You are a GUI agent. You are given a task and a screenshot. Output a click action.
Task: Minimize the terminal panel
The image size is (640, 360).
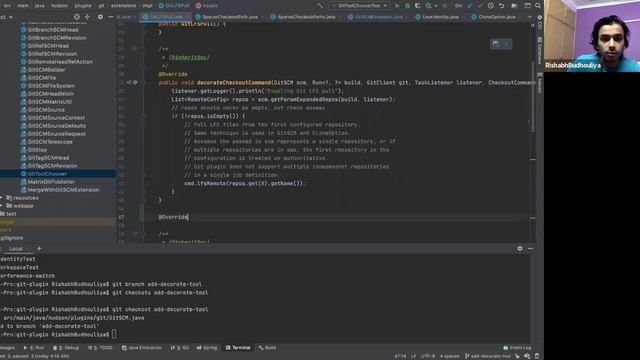[x=530, y=248]
